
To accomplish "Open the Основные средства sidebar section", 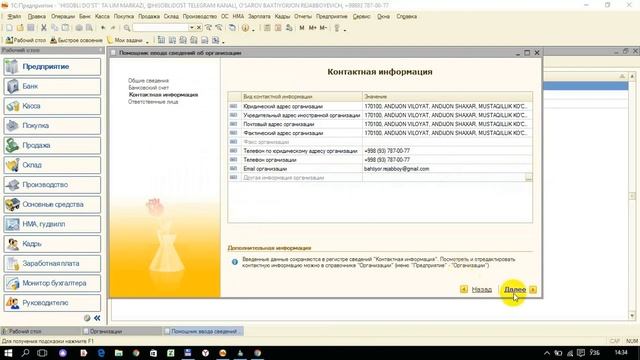I will click(52, 204).
